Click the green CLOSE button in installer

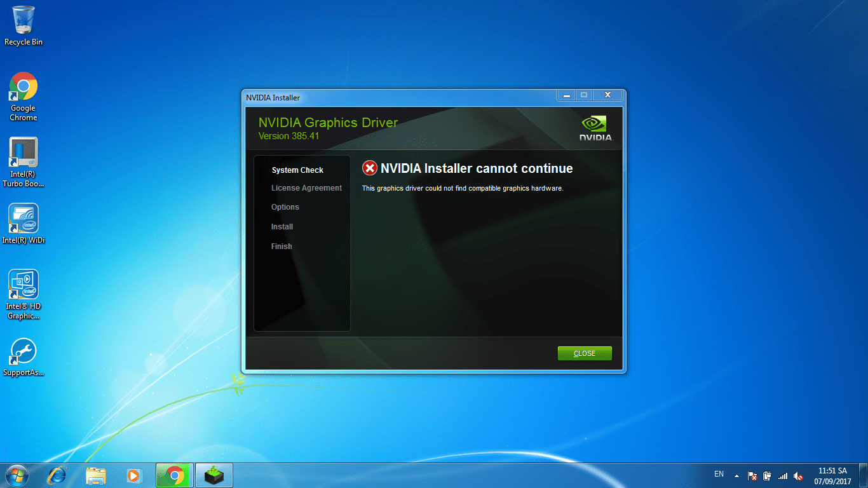pos(584,353)
